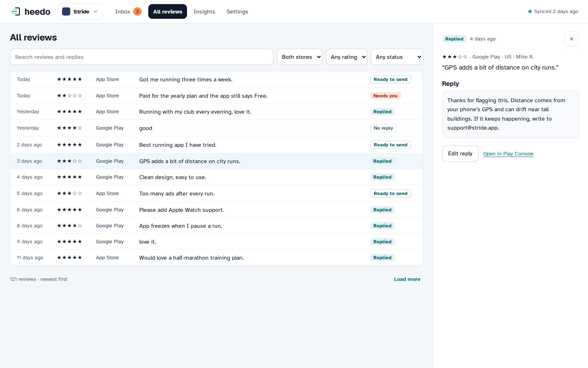The height and width of the screenshot is (368, 588).
Task: Click the Inbox badge showing 3
Action: [x=137, y=11]
